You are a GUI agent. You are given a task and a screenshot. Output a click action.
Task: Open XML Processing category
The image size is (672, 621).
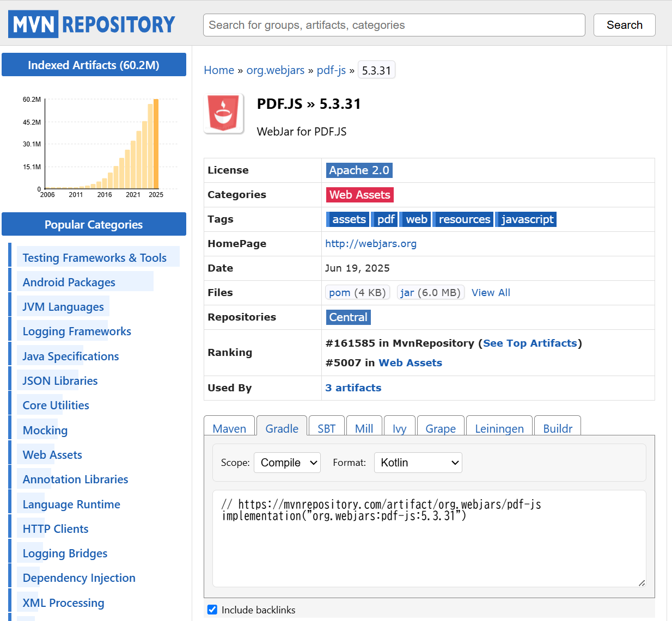pyautogui.click(x=63, y=603)
